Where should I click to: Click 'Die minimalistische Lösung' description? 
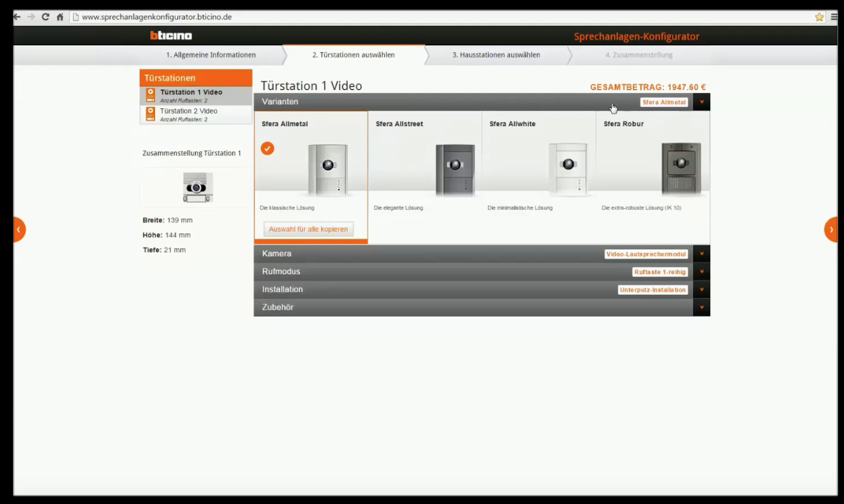[520, 208]
